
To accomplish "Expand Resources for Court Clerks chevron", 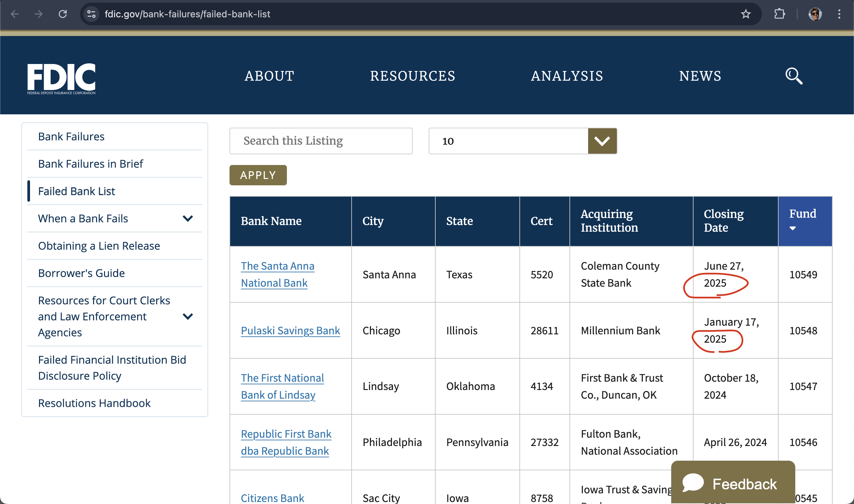I will click(187, 317).
